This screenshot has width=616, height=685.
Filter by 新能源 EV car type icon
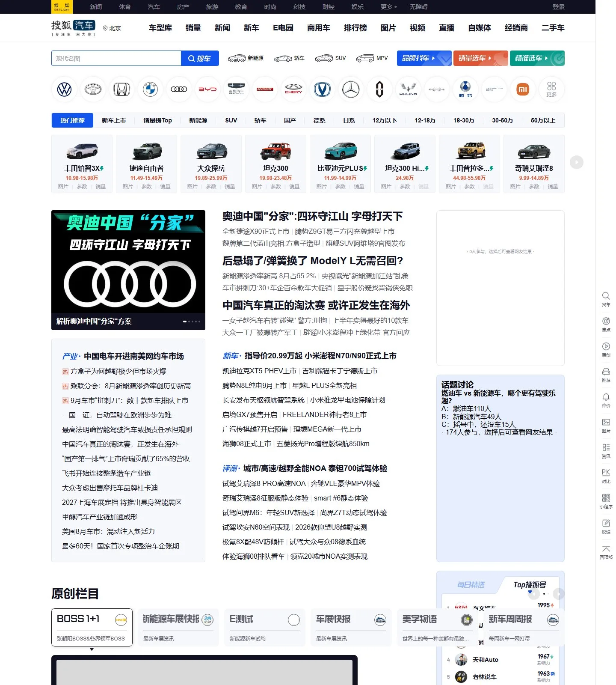(246, 58)
